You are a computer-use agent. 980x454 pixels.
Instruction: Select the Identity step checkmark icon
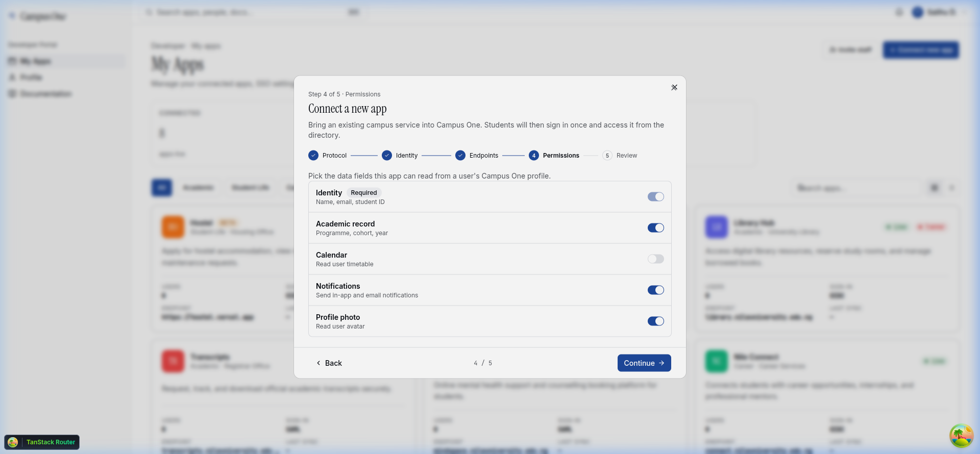point(387,156)
